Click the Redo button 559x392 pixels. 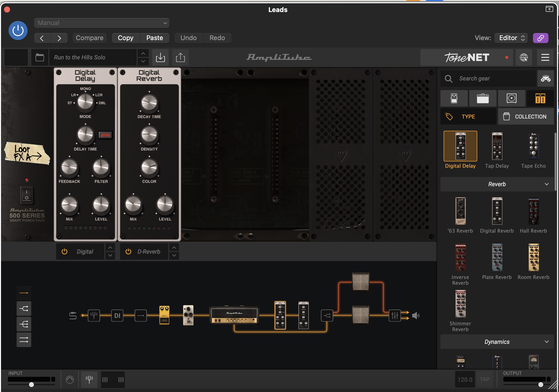(x=217, y=38)
